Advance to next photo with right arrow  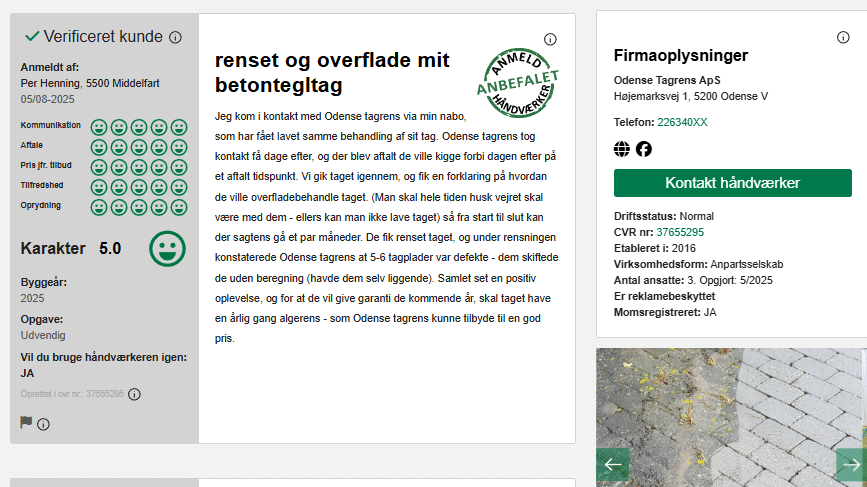click(x=851, y=464)
